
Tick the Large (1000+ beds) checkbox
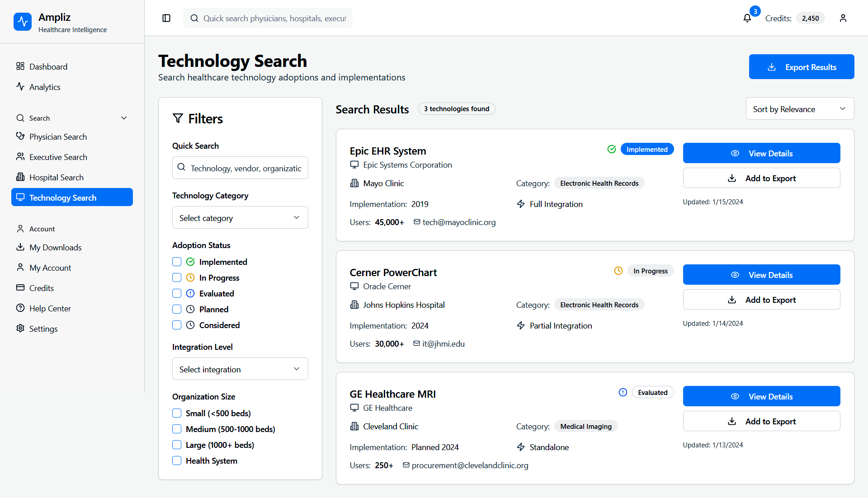(177, 445)
